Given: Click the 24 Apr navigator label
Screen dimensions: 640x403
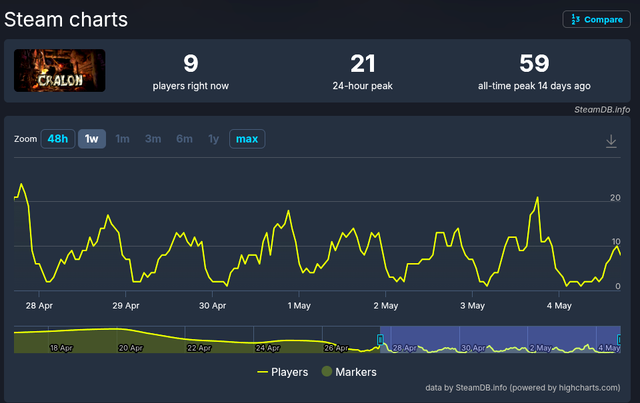Looking at the screenshot, I should (268, 348).
